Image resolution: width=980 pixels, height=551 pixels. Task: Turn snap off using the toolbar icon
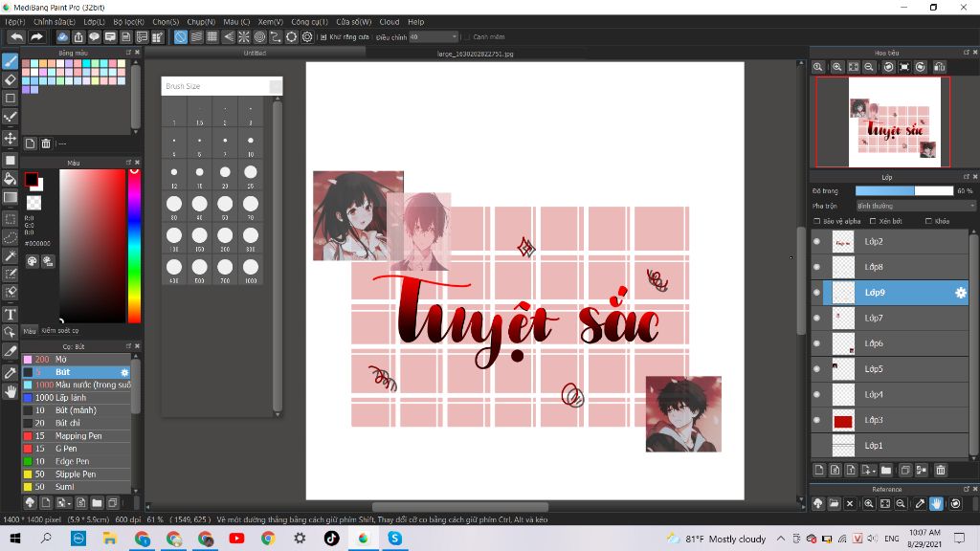click(x=181, y=37)
